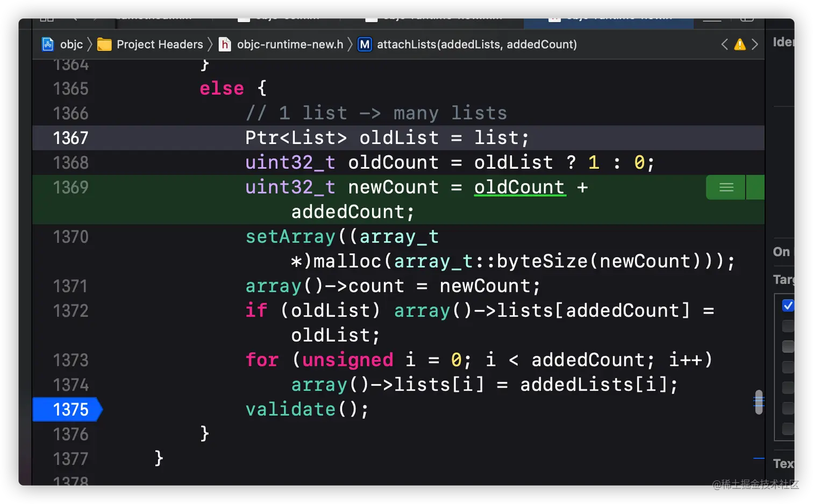Click 'newCount' declaration on line 1369
The height and width of the screenshot is (504, 813).
tap(394, 188)
